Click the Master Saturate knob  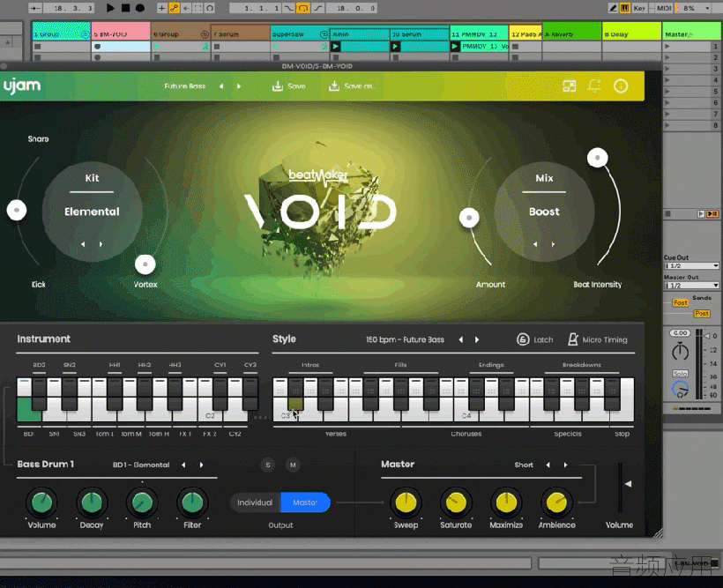tap(456, 503)
